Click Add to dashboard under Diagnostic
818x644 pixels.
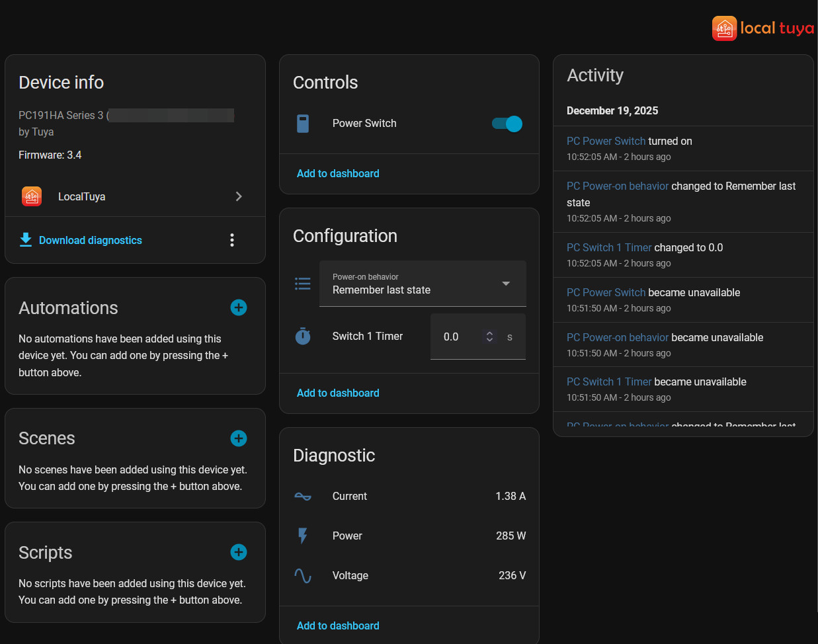(338, 625)
